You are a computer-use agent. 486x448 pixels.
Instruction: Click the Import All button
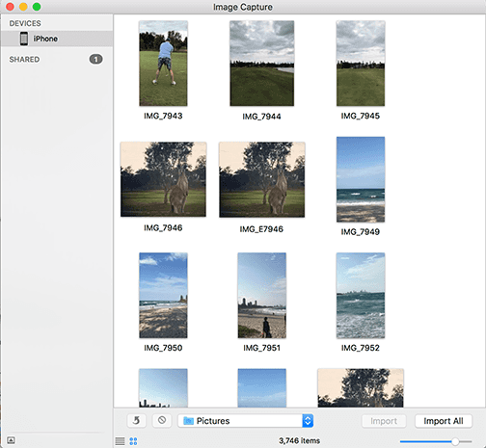click(444, 421)
